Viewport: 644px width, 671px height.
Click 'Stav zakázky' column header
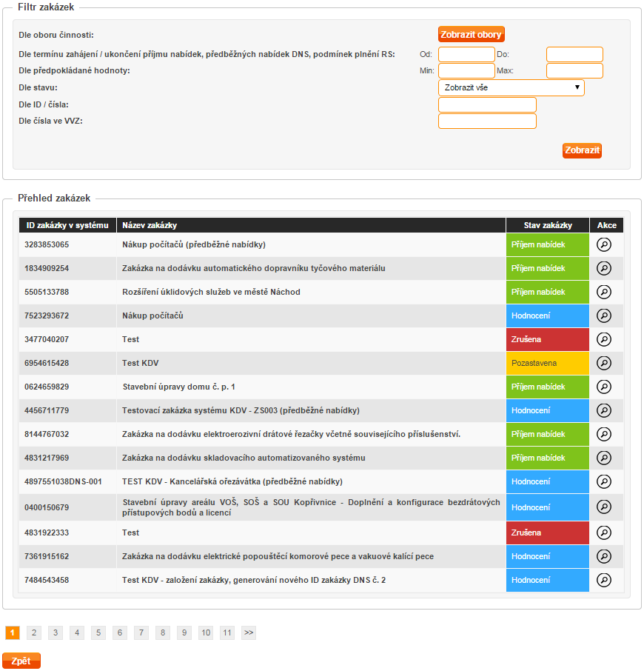click(547, 225)
